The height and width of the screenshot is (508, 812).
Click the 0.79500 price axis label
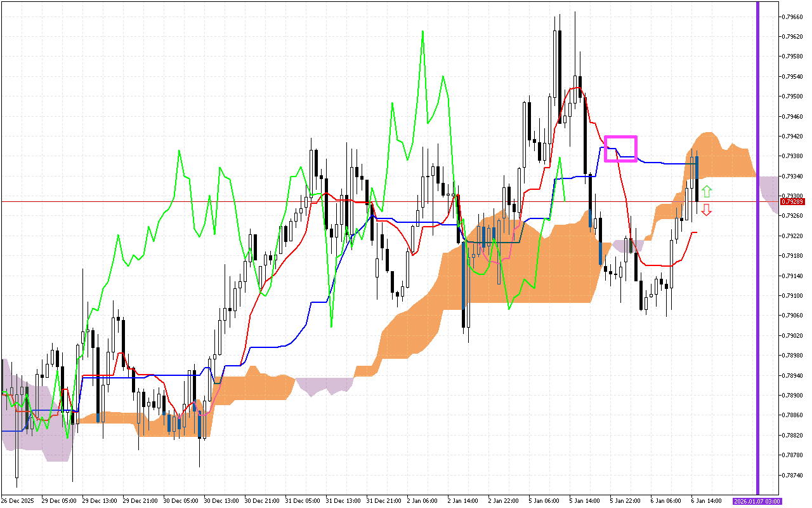tap(793, 97)
